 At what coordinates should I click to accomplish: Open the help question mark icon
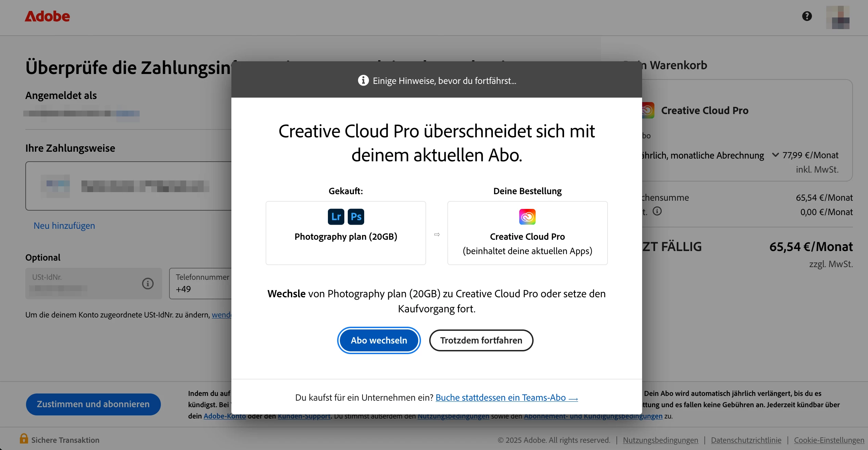pos(807,16)
